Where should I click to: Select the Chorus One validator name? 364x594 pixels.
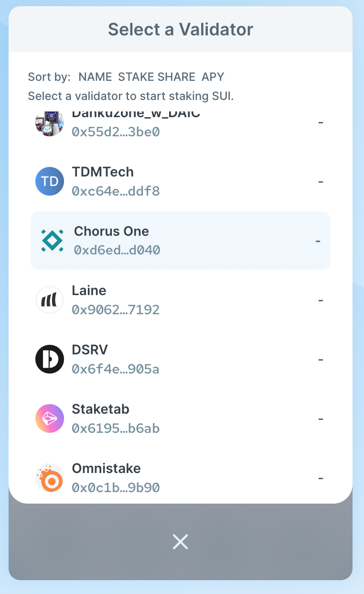(x=111, y=231)
